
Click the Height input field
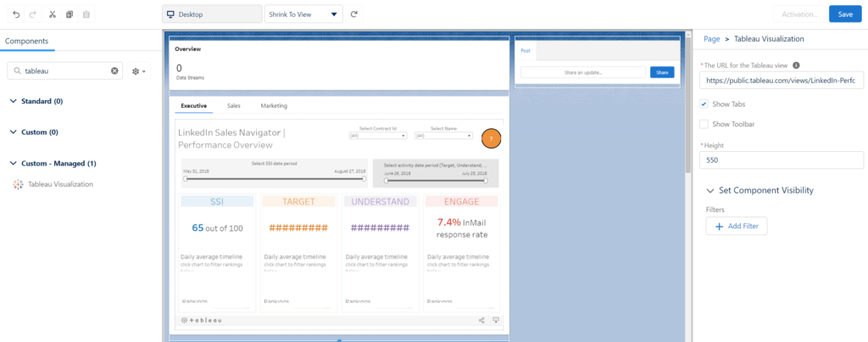pos(781,160)
